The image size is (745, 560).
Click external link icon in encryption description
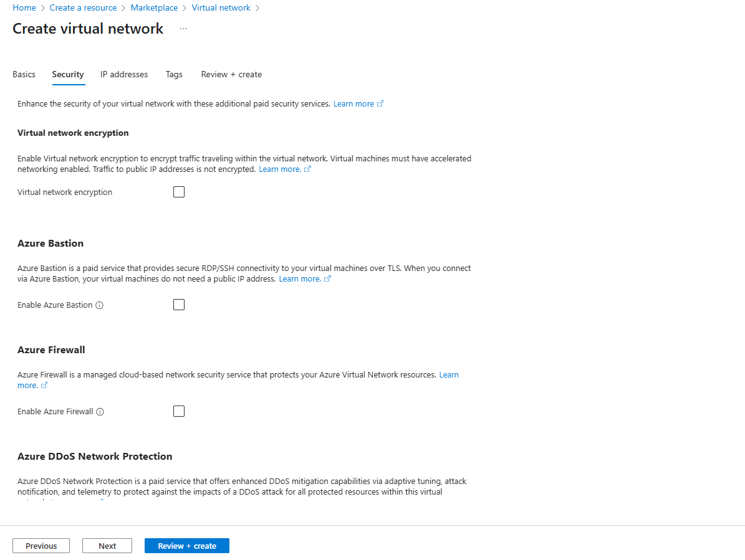[307, 169]
